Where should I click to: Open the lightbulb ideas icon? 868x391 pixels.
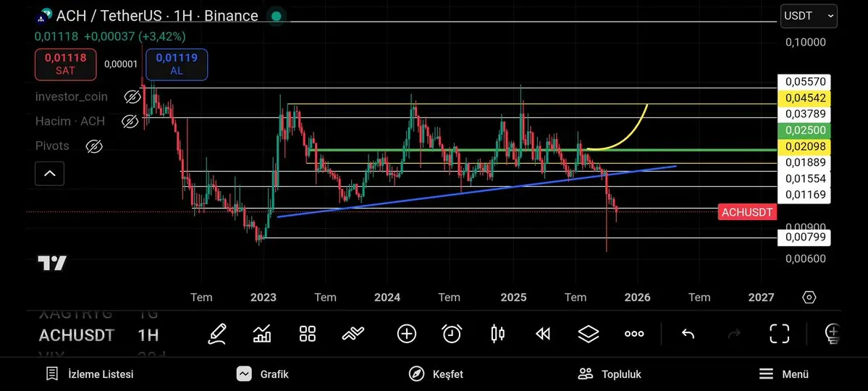pos(832,333)
